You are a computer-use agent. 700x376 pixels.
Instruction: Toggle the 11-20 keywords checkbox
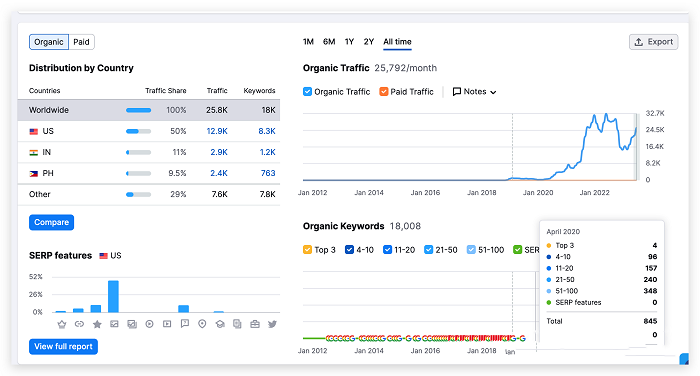pyautogui.click(x=387, y=250)
